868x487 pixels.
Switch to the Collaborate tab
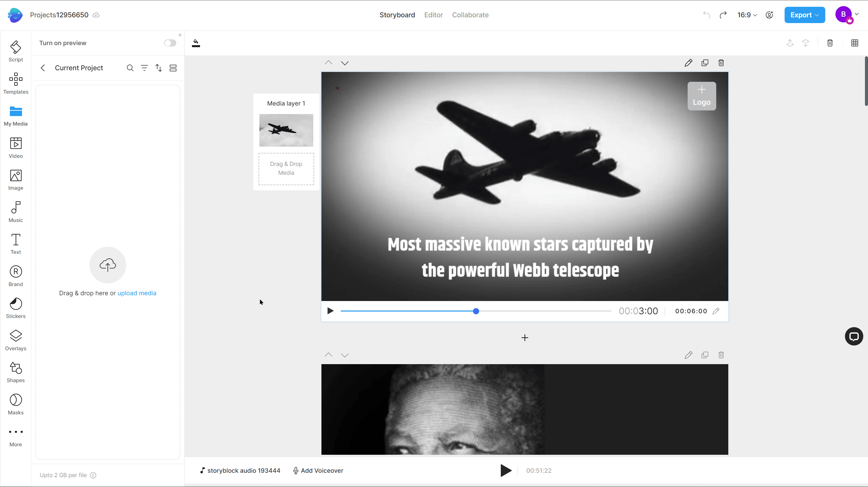coord(470,15)
